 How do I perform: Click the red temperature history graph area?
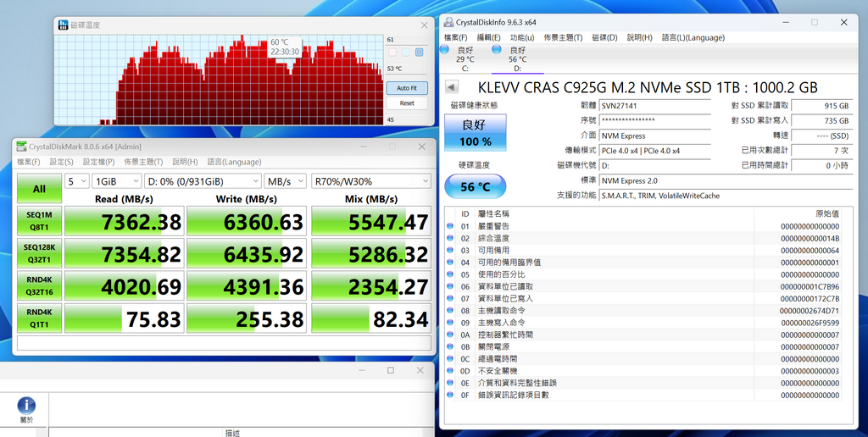pos(219,80)
